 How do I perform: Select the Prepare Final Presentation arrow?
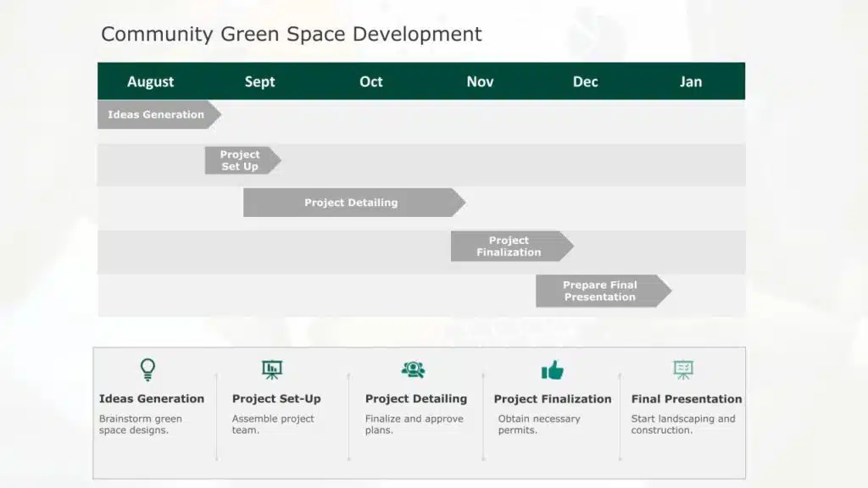(600, 291)
